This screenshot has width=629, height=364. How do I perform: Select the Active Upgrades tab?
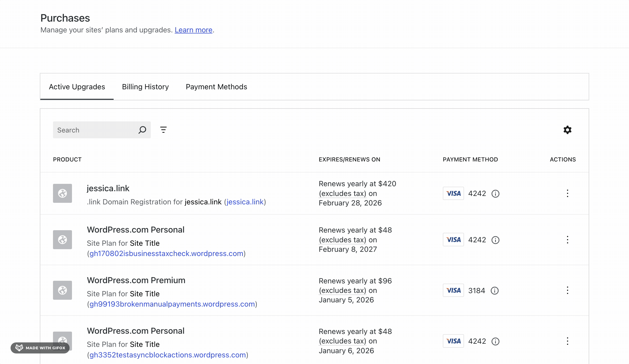coord(77,87)
